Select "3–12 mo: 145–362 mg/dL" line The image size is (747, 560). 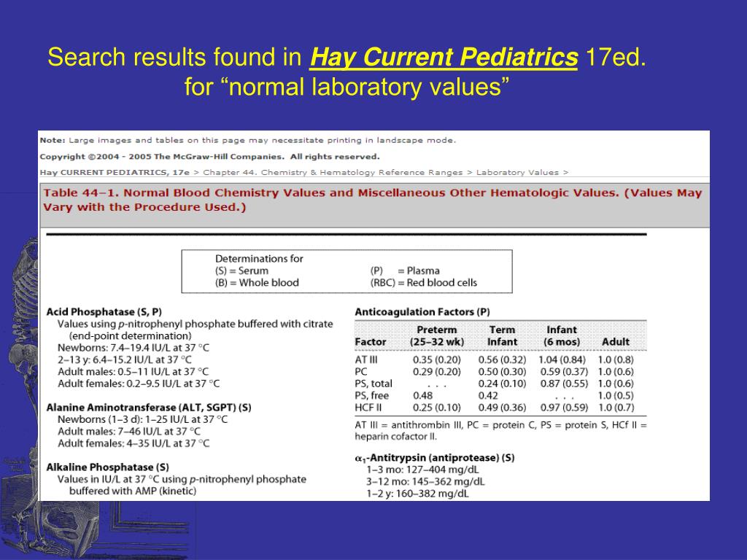coord(425,481)
